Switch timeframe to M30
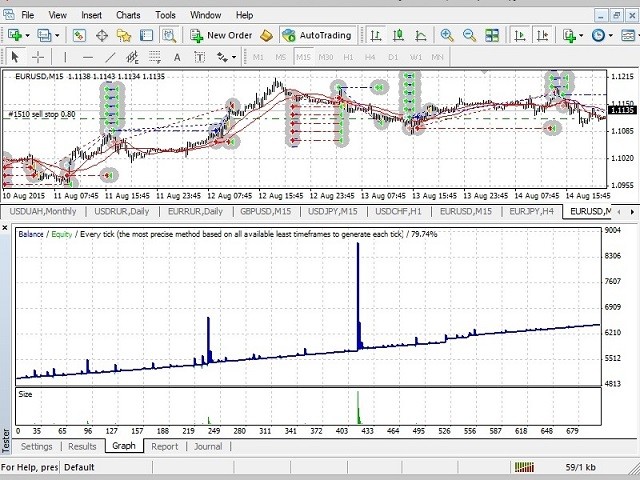 [326, 57]
